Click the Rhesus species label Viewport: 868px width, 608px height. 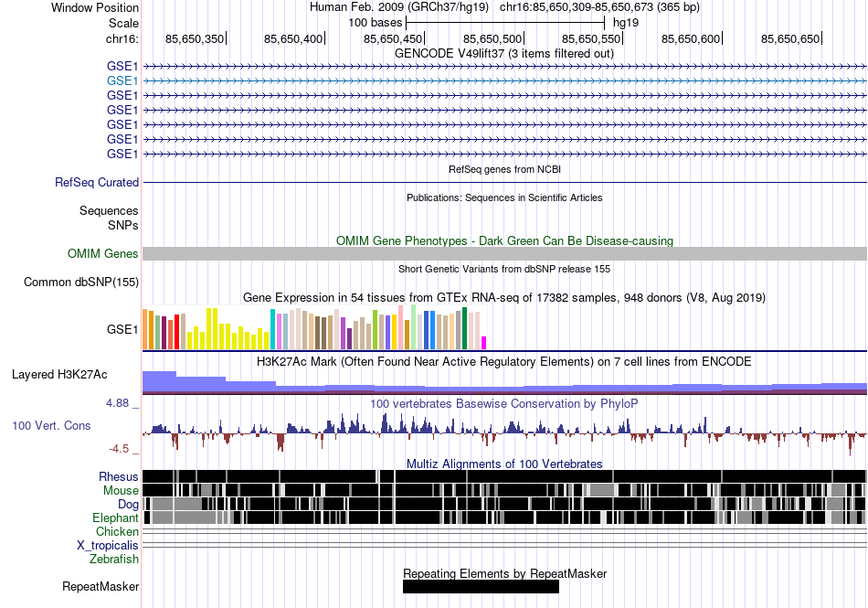[119, 476]
